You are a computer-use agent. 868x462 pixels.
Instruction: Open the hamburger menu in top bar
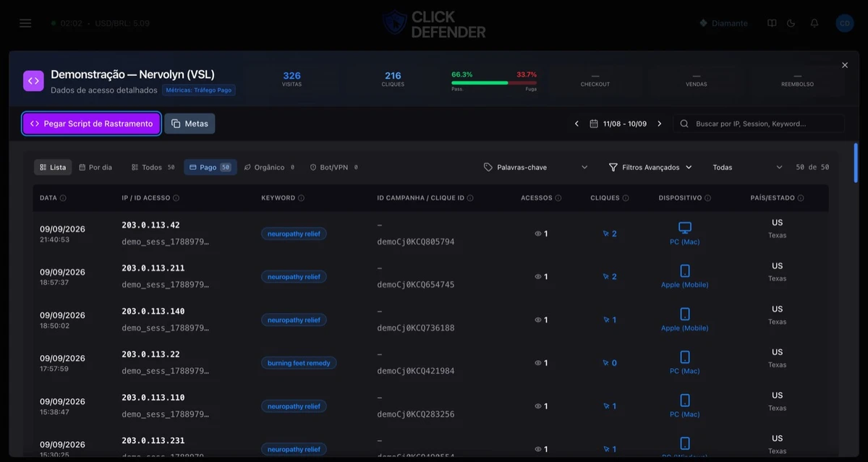tap(25, 23)
